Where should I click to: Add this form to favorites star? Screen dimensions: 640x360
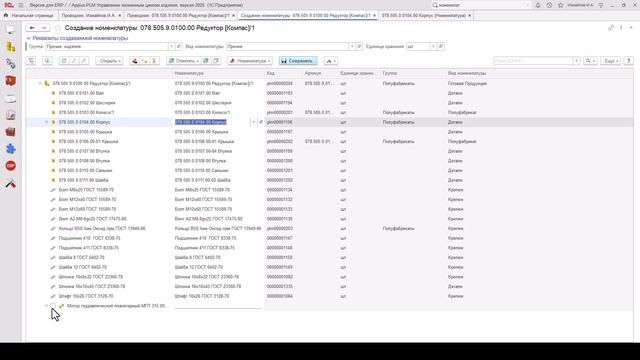tap(58, 28)
